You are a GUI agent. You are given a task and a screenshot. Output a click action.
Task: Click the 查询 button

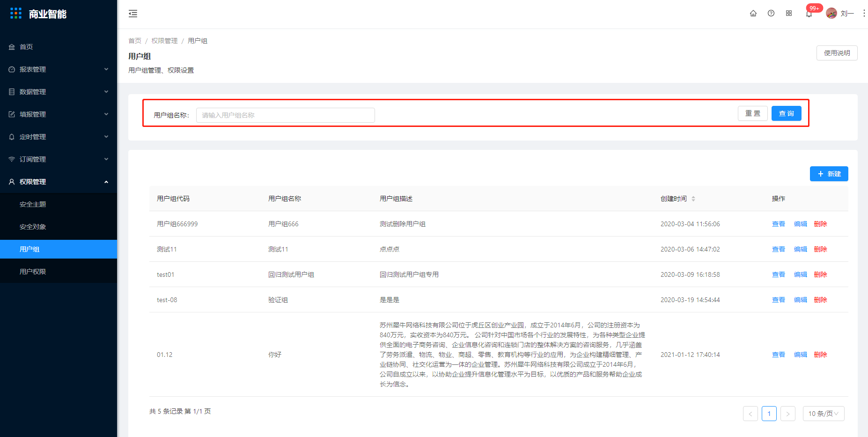[787, 113]
